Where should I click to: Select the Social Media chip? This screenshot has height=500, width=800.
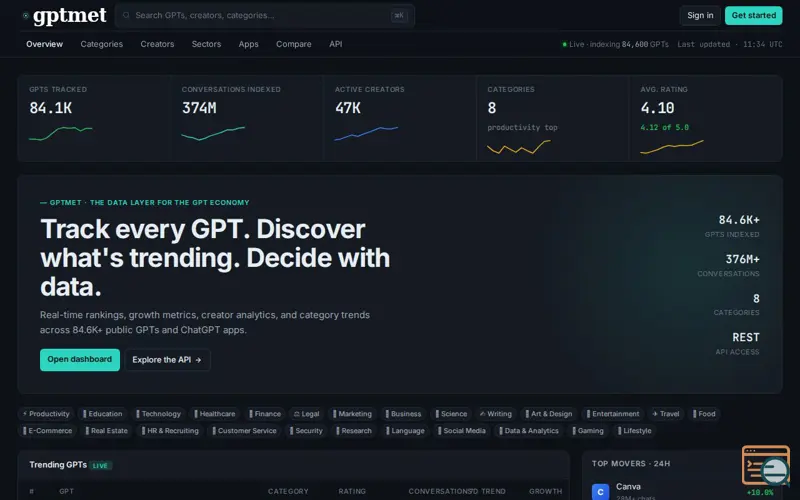click(462, 431)
